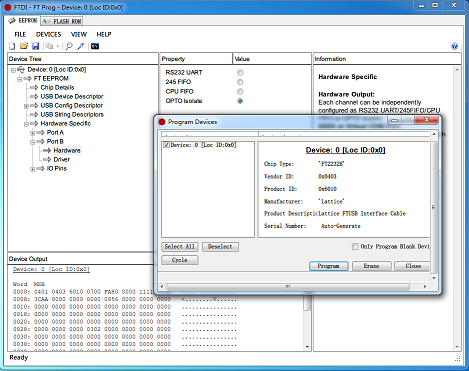Click the 'Lattice' manufacturer value

pos(331,202)
